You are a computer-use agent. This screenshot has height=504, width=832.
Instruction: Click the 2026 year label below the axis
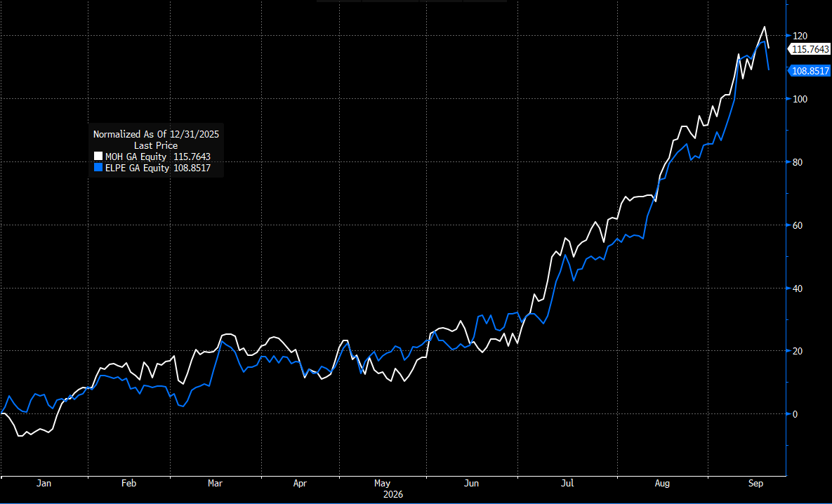coord(393,495)
